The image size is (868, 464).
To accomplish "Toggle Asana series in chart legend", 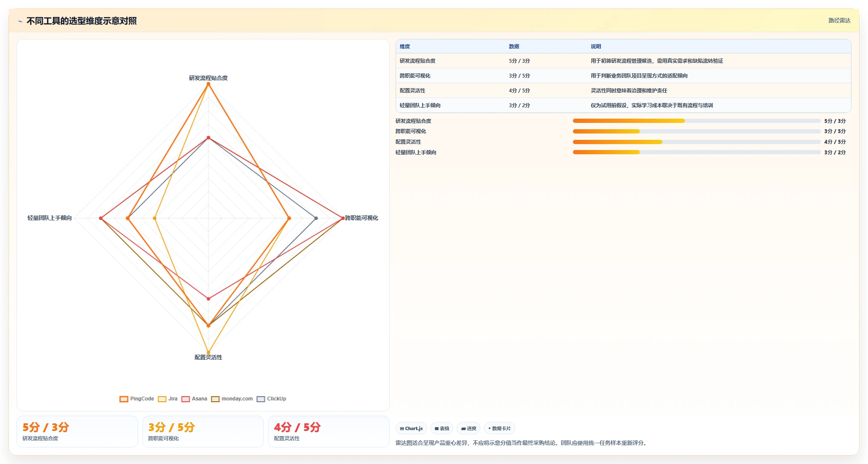I will [x=194, y=399].
